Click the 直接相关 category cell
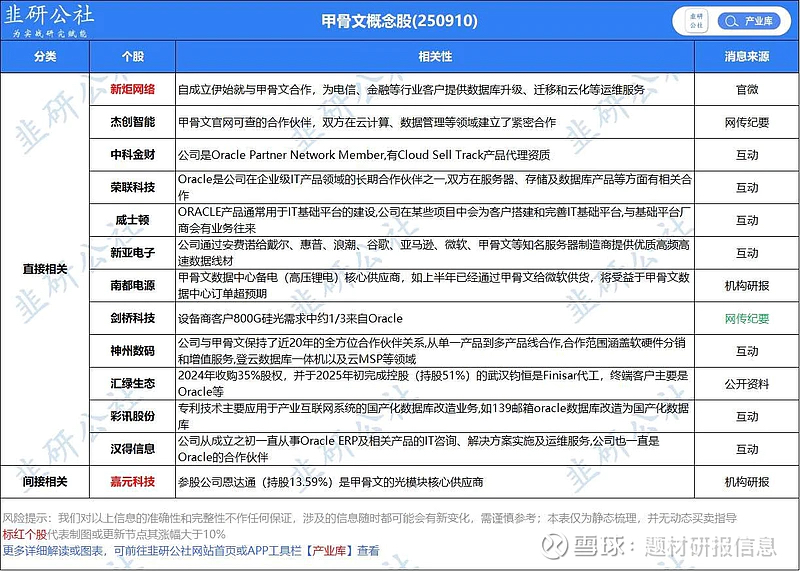This screenshot has width=800, height=571. pos(45,269)
